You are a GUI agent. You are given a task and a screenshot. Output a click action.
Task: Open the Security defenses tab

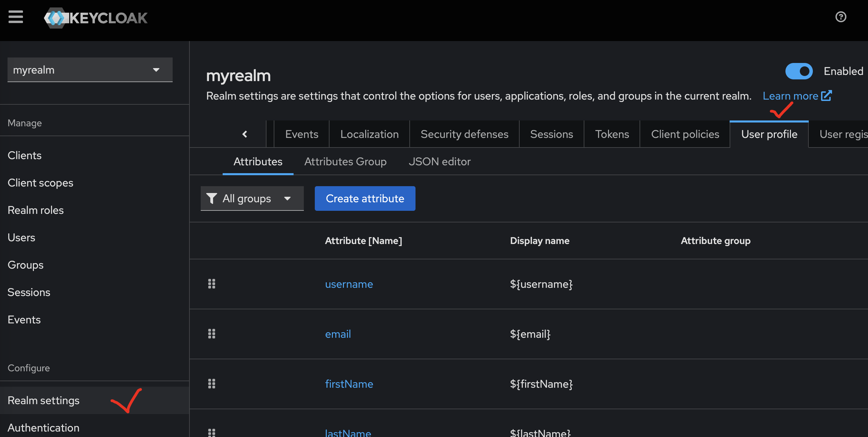[x=464, y=134]
